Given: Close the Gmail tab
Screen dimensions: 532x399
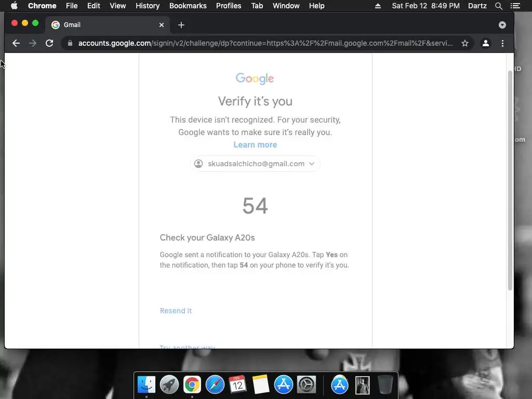Looking at the screenshot, I should [x=162, y=25].
